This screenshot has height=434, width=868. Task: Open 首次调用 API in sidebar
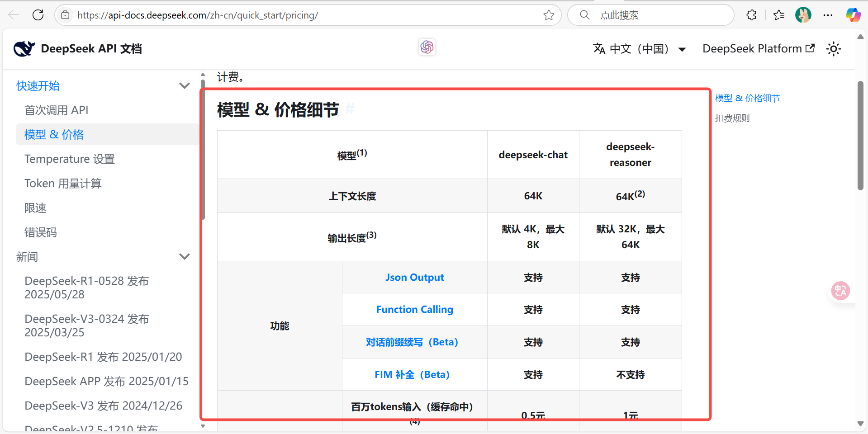pyautogui.click(x=56, y=110)
